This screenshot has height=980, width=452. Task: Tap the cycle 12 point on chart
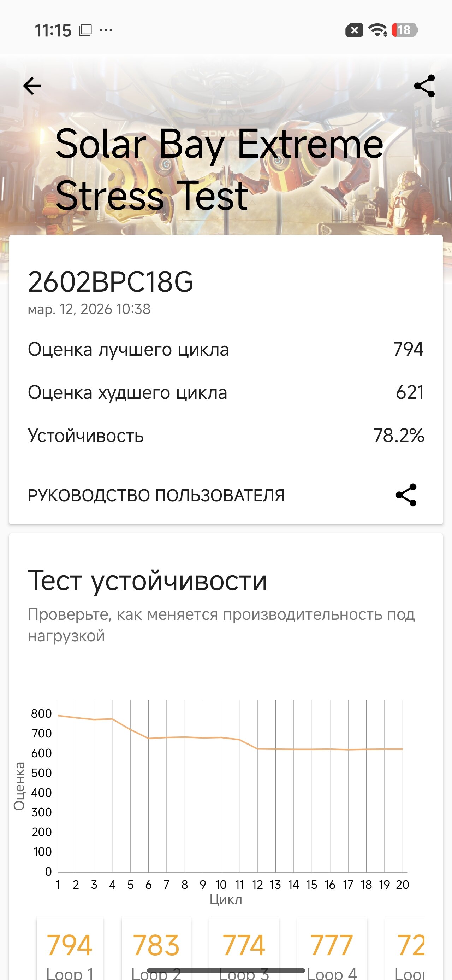(257, 749)
